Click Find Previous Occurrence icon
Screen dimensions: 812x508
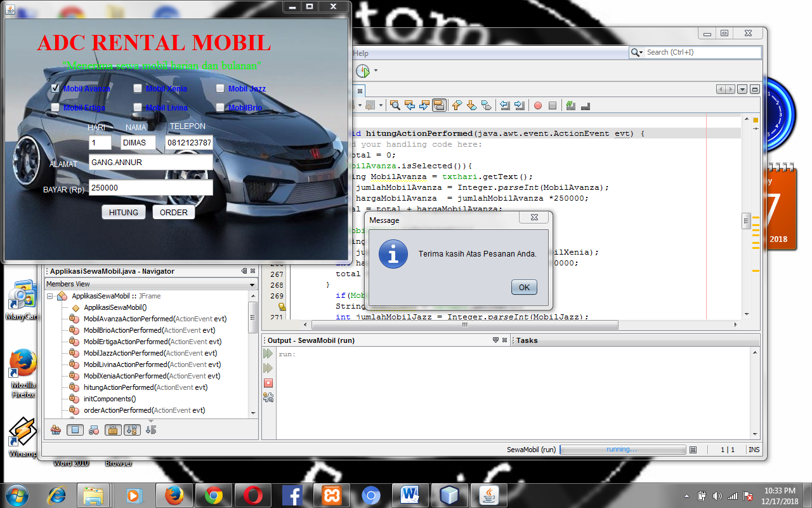[x=409, y=105]
